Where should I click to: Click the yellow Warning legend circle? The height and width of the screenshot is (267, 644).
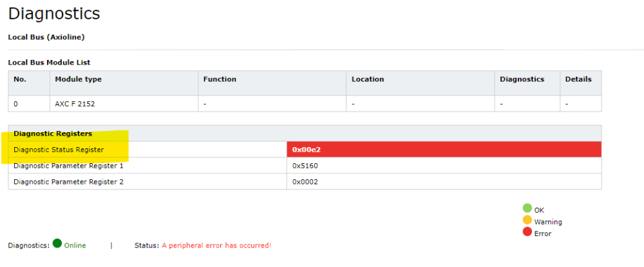point(527,221)
